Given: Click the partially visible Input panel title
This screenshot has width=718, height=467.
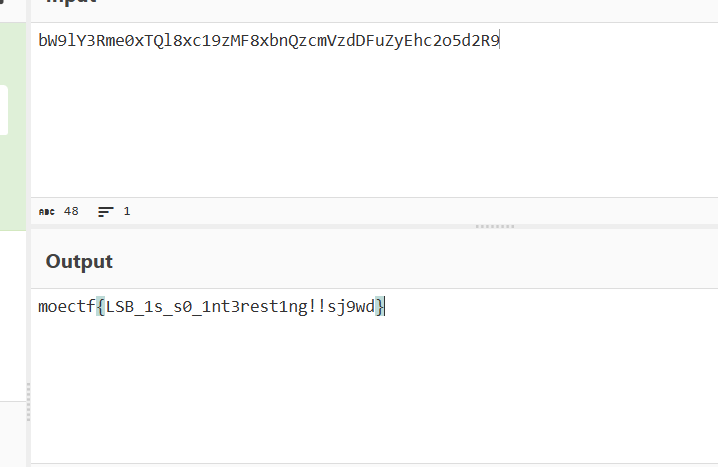Looking at the screenshot, I should pyautogui.click(x=80, y=5).
